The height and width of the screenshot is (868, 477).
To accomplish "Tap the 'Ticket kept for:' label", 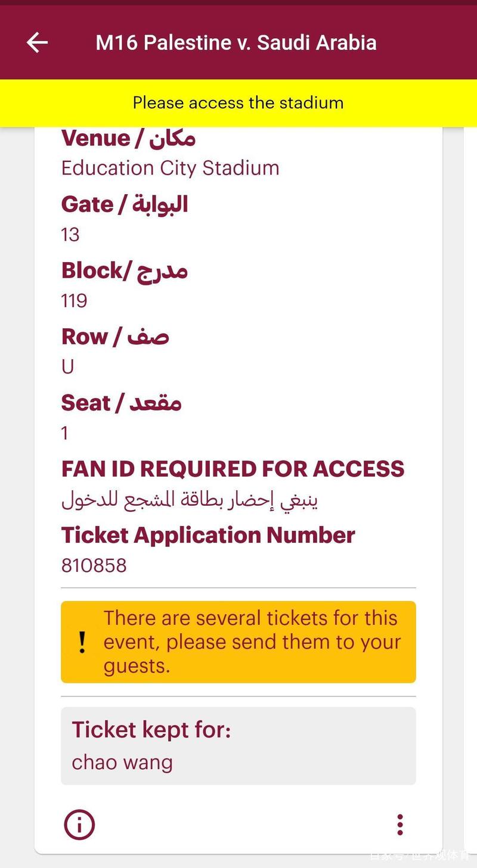I will click(x=151, y=730).
